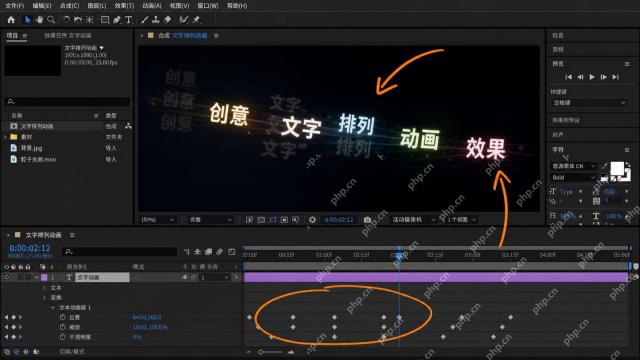Open the font family dropdown in the Character panel
The width and height of the screenshot is (640, 360).
[573, 166]
